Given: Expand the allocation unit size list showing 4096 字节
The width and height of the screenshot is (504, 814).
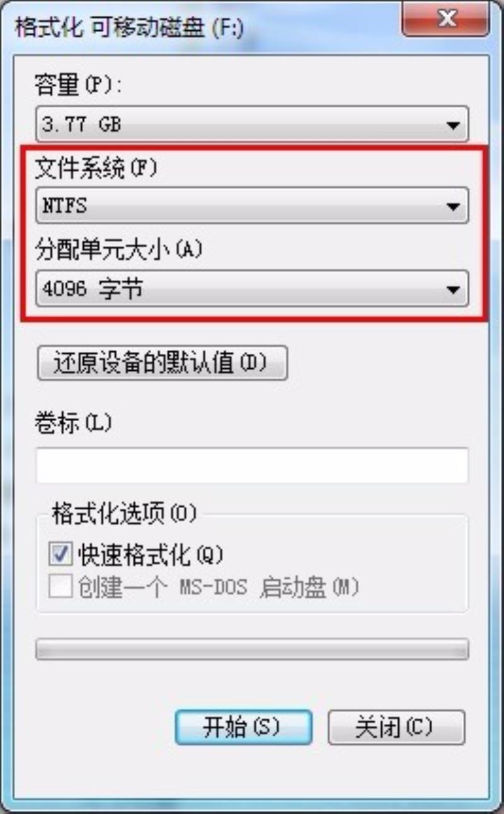Looking at the screenshot, I should pyautogui.click(x=252, y=289).
